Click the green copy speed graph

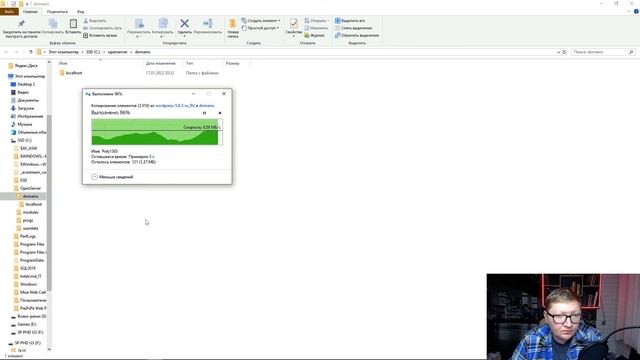(x=157, y=132)
